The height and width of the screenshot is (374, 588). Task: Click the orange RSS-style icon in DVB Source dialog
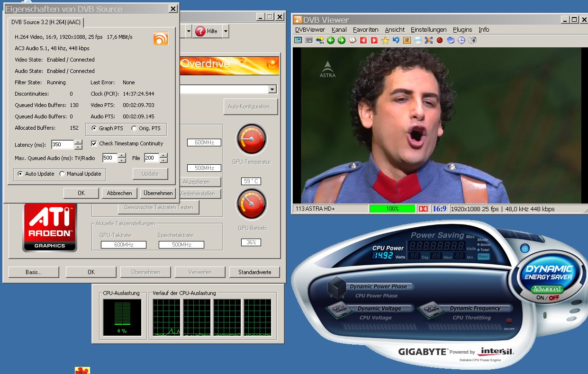[x=161, y=38]
